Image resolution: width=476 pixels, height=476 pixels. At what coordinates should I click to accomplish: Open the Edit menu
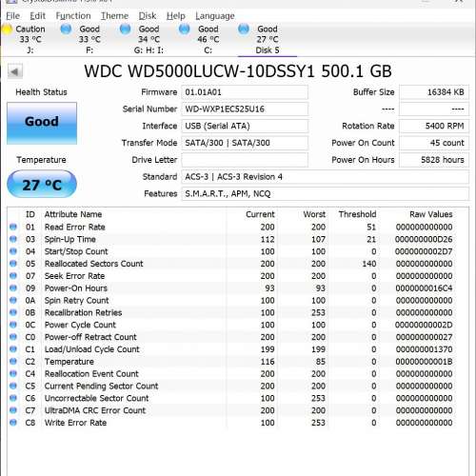[x=38, y=16]
